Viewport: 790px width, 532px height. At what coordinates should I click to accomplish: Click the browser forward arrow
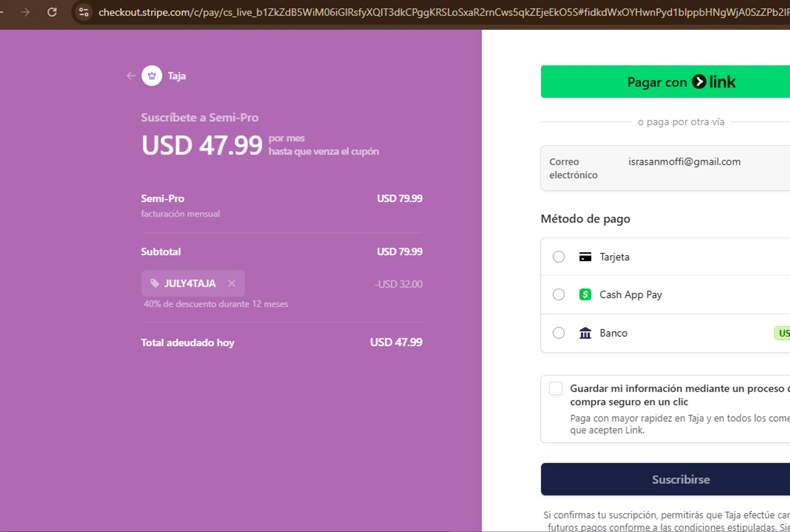coord(25,12)
